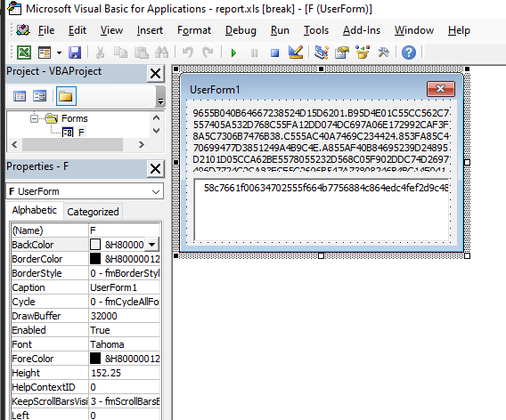Click project tree scroll up arrow
Screen dimensions: 506x420
[156, 117]
